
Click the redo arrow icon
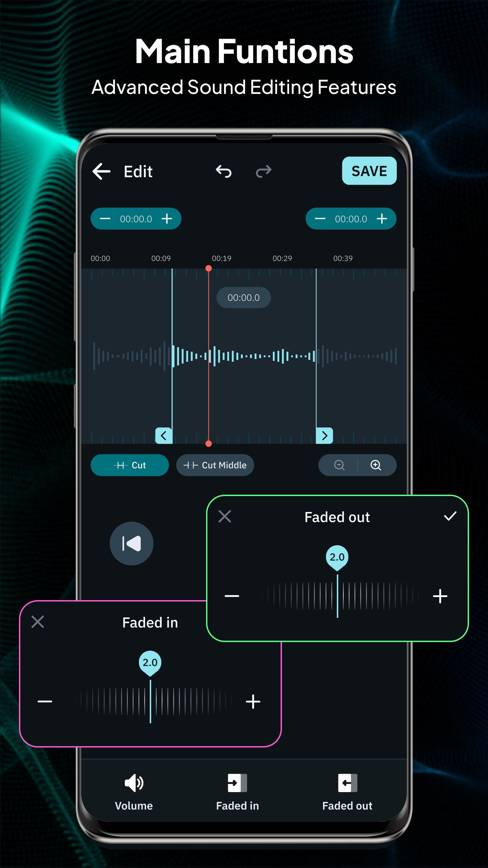(x=264, y=171)
